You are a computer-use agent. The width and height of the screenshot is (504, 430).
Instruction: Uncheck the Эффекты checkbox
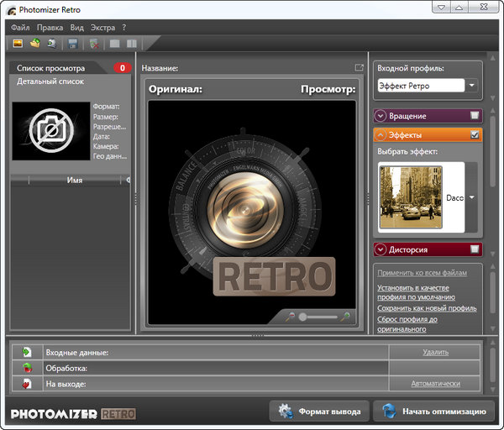475,134
